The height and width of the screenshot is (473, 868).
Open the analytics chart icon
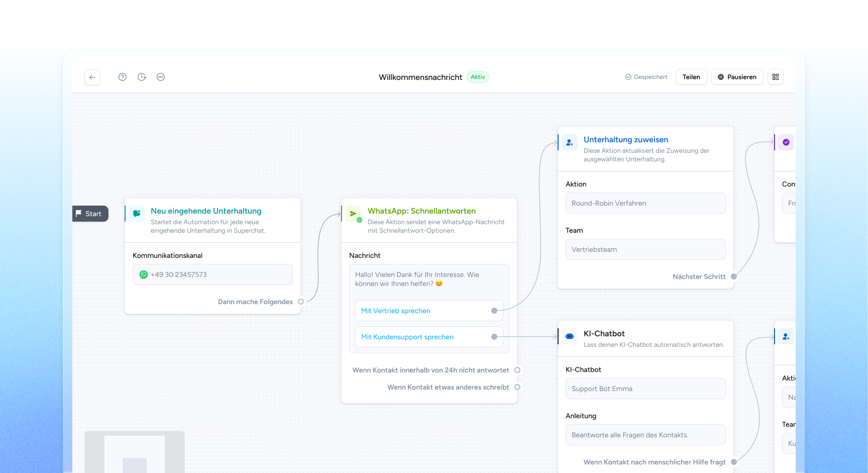click(x=161, y=77)
